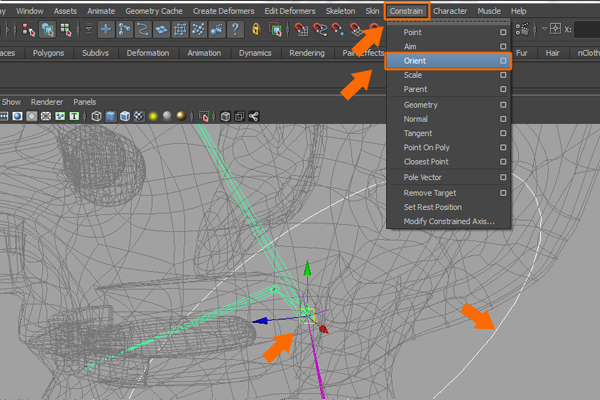Enable snap to points magnet icon
Screen dimensions: 600x400
pyautogui.click(x=338, y=29)
